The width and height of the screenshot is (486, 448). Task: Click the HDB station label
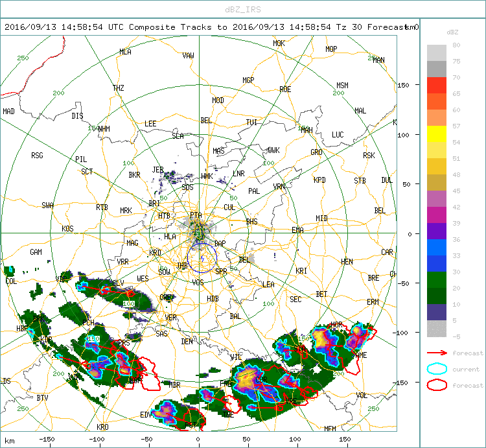click(213, 299)
